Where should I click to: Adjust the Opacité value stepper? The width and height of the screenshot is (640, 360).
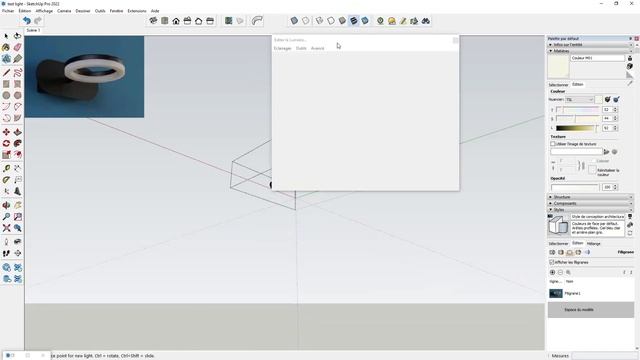click(616, 187)
